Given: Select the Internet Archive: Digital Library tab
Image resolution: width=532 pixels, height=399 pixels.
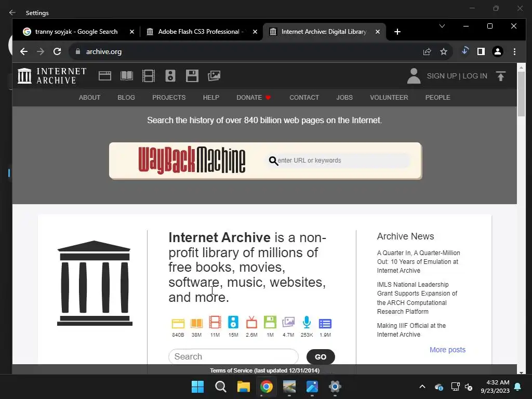Looking at the screenshot, I should pyautogui.click(x=324, y=32).
